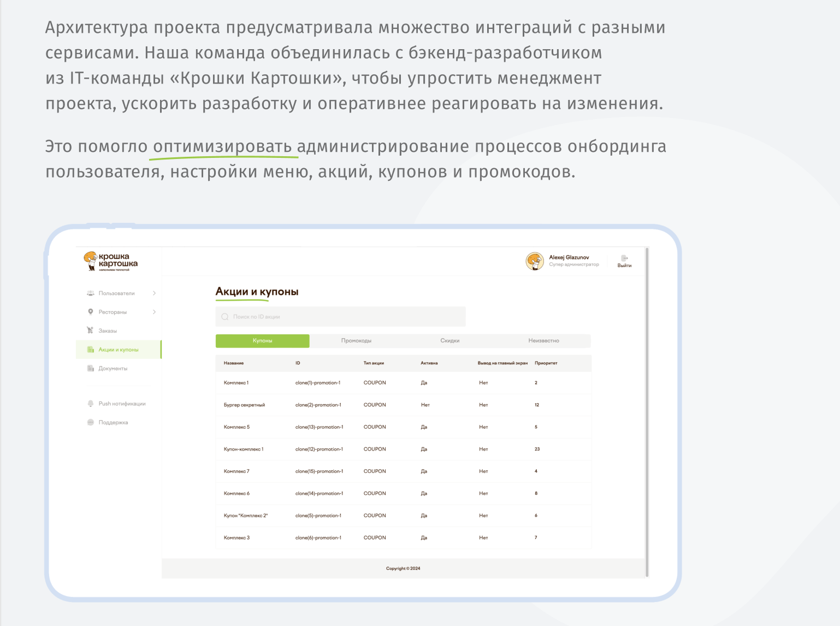The width and height of the screenshot is (840, 626).
Task: Click the ID clone(14)-promotion-1
Action: coord(320,494)
